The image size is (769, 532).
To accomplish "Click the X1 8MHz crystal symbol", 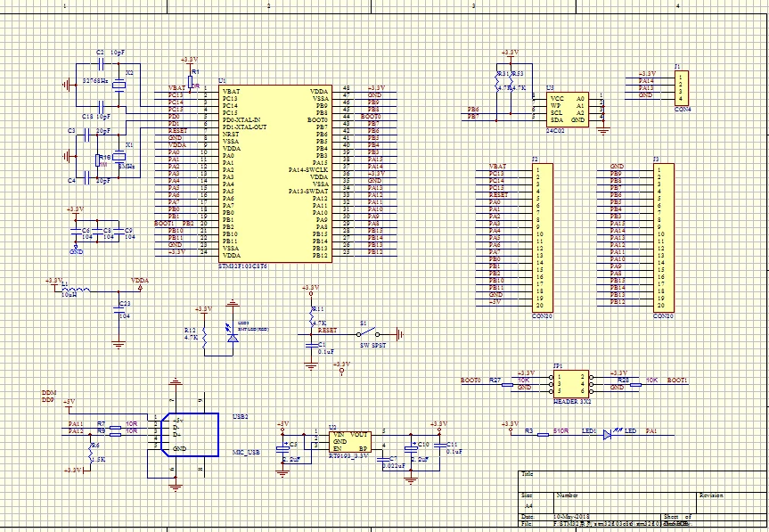I will (119, 157).
